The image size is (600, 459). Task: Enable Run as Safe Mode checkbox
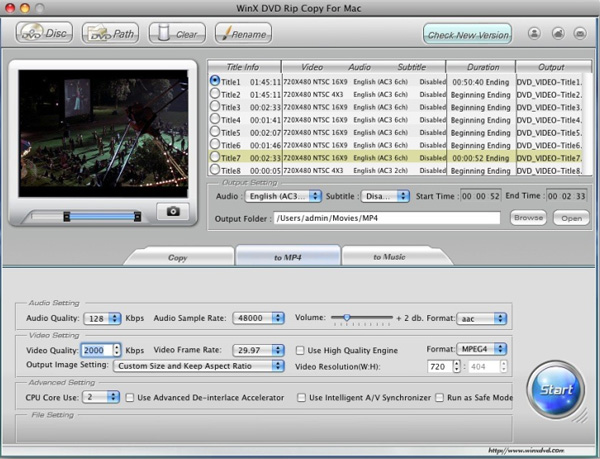[440, 398]
